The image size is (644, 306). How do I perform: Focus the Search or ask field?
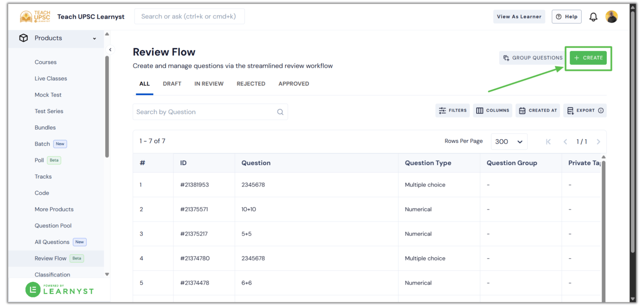coord(189,16)
